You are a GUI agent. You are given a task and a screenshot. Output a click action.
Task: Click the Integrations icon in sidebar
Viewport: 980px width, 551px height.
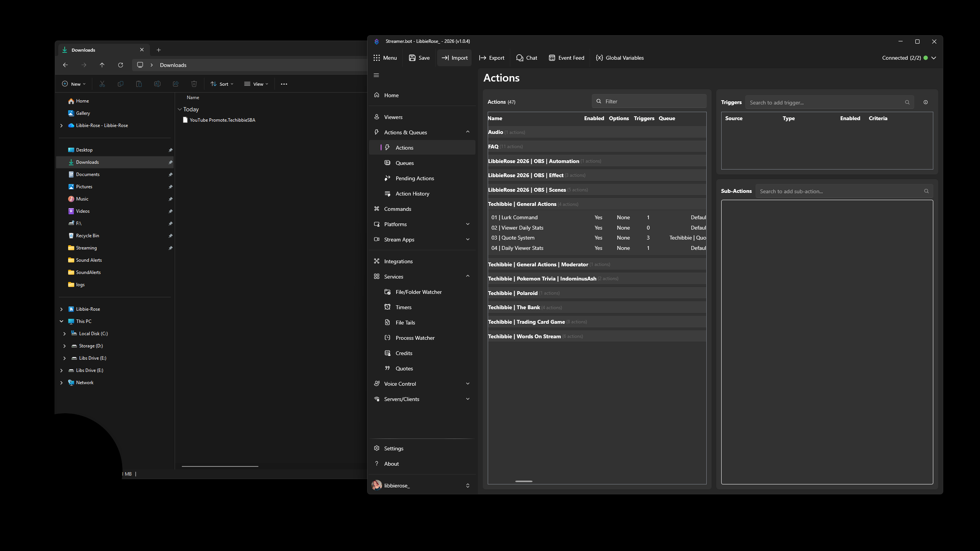pyautogui.click(x=377, y=261)
